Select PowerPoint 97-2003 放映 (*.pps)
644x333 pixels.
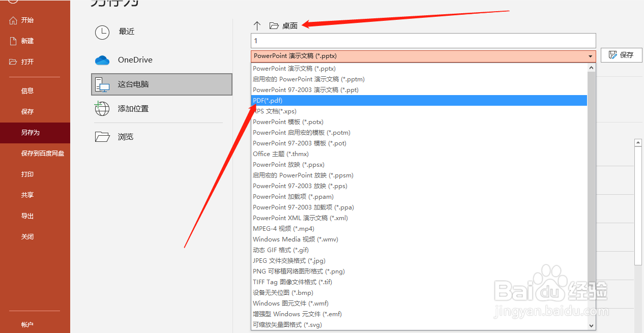pos(419,186)
